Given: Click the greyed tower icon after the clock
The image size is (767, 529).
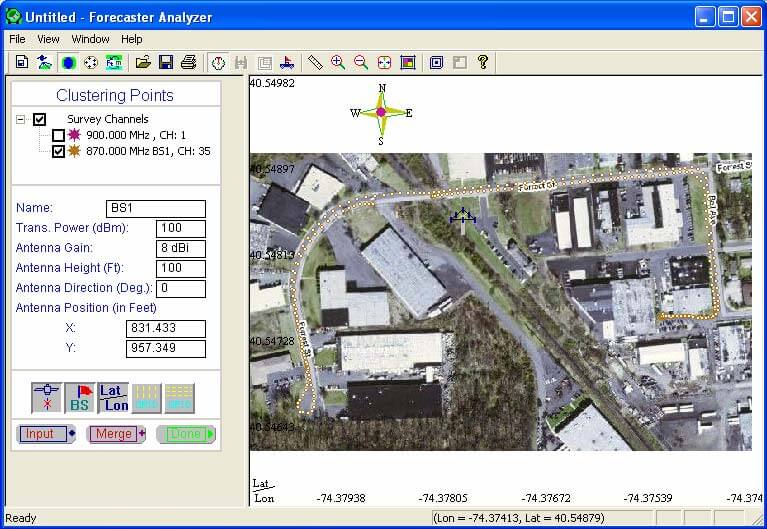Looking at the screenshot, I should point(241,63).
